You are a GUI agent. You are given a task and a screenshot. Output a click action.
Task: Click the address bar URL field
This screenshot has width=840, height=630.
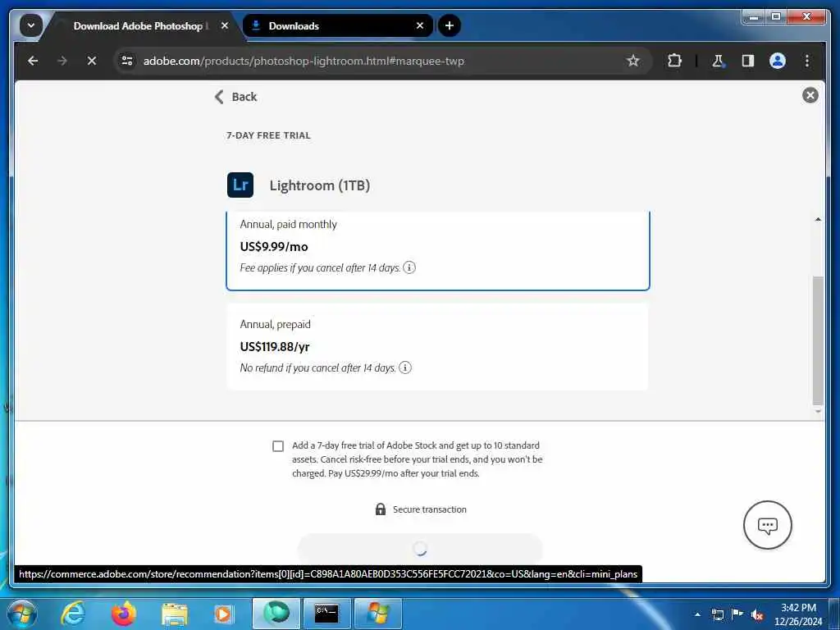(381, 61)
